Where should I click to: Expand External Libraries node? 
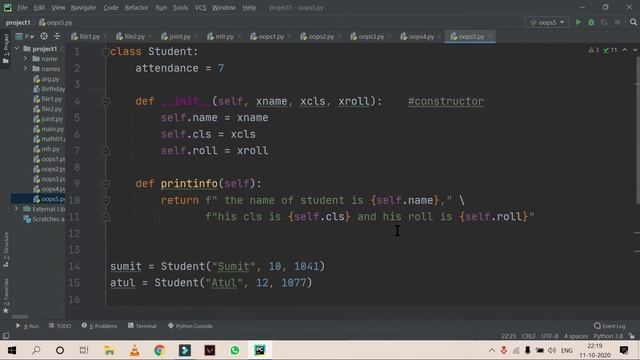pos(17,209)
